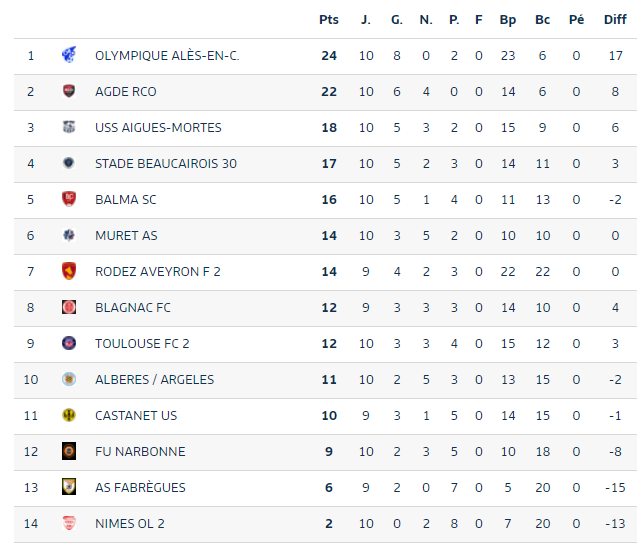
Task: Click the Castanet US yellow logo
Action: point(69,415)
